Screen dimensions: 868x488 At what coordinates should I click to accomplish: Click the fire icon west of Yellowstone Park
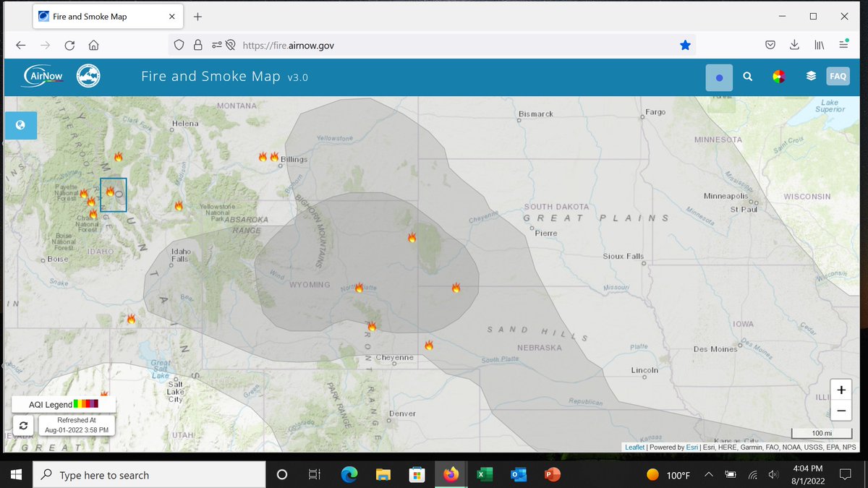pos(179,206)
